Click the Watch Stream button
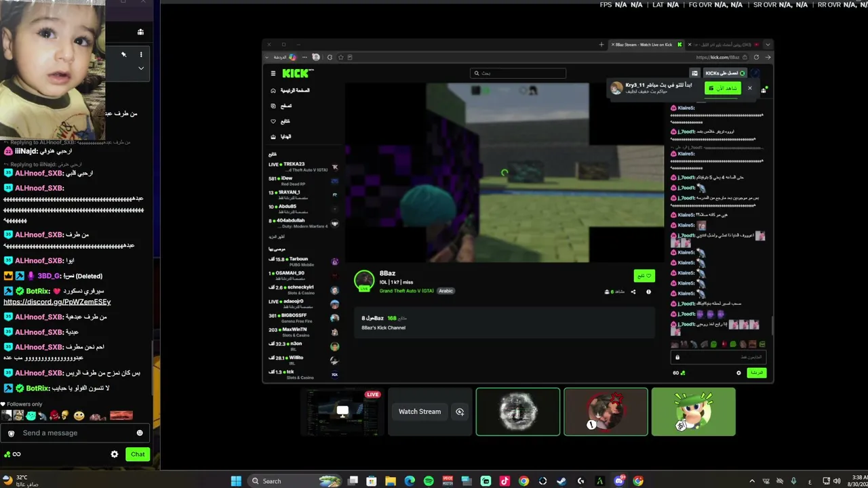The width and height of the screenshot is (868, 488). pyautogui.click(x=420, y=411)
